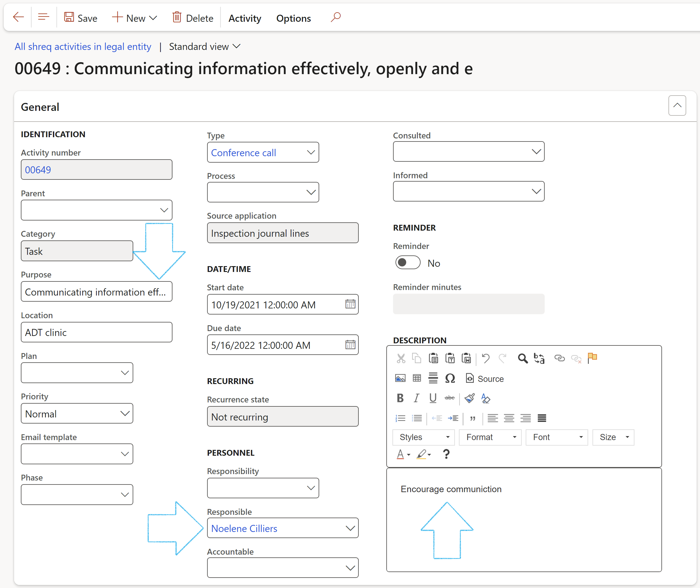The width and height of the screenshot is (700, 588).
Task: Click the Unlink icon
Action: [576, 359]
